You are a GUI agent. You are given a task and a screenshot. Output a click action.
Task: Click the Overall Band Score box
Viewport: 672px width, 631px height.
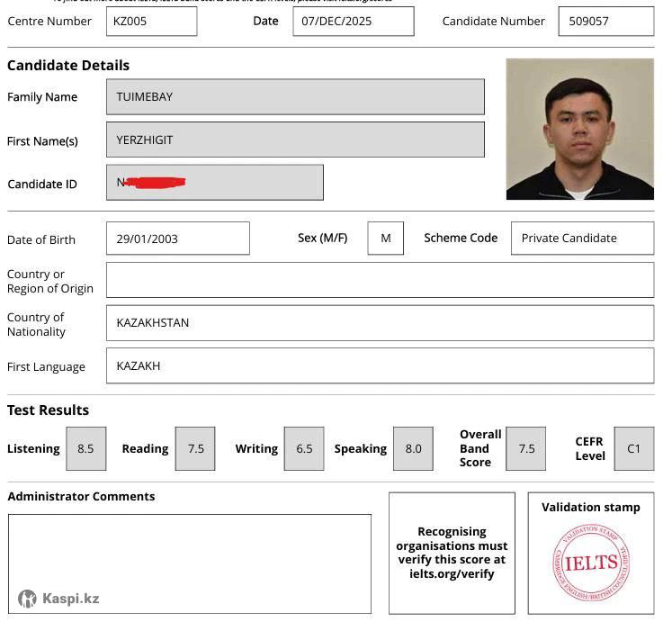tap(526, 448)
